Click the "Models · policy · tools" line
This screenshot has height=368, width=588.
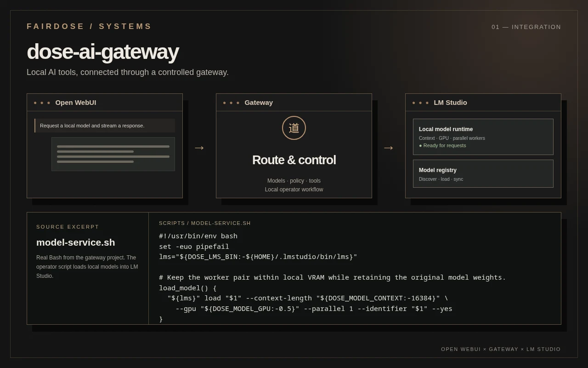point(294,181)
